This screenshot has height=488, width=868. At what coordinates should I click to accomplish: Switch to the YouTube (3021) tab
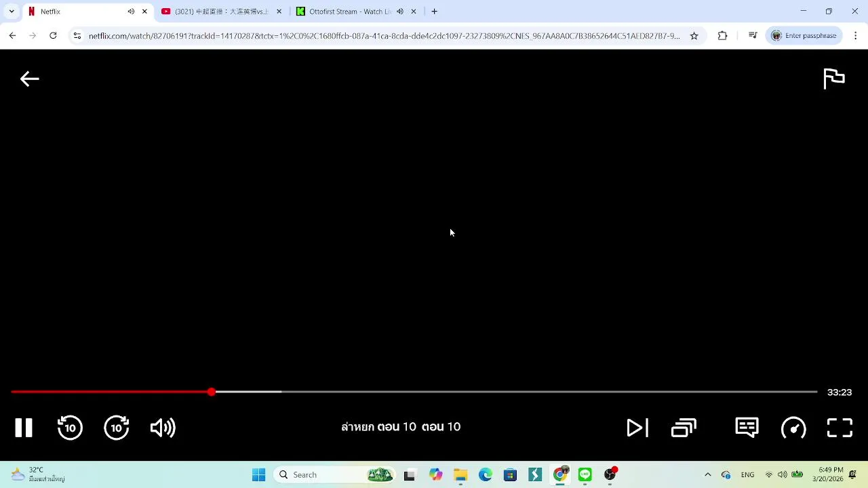(x=221, y=12)
